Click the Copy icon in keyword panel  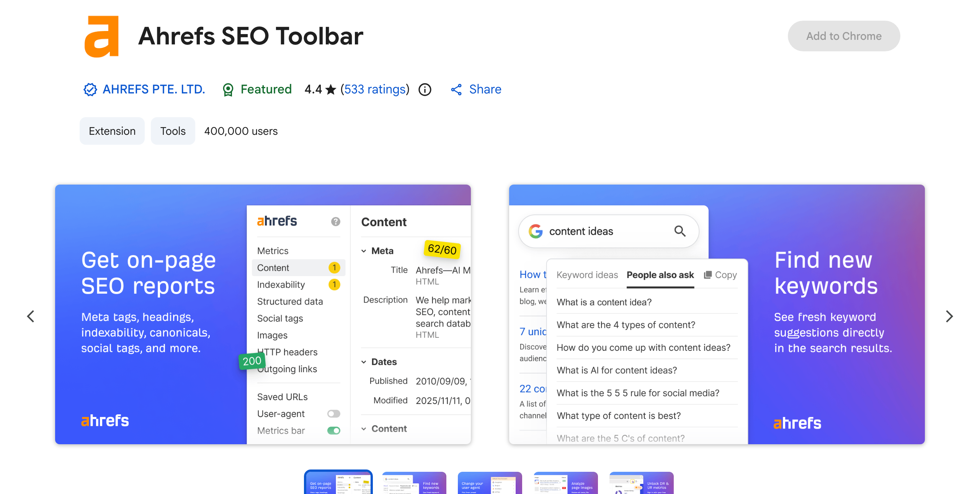(x=708, y=275)
